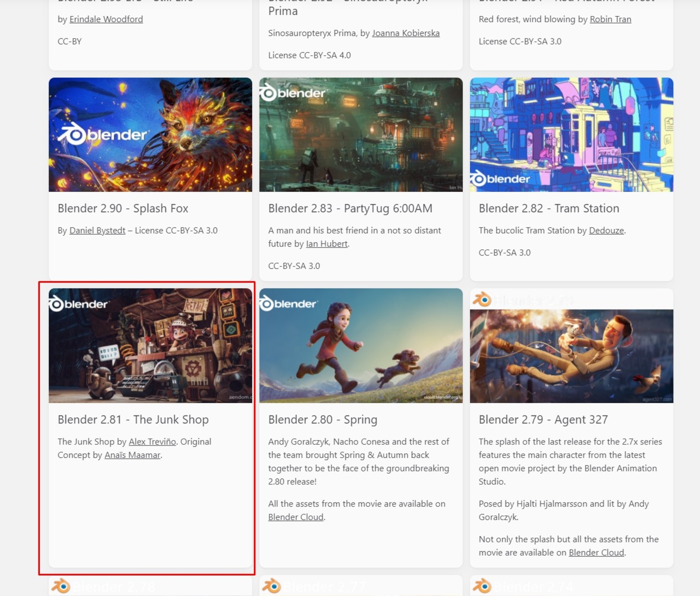
Task: Open Alex Treviño's link
Action: tap(152, 441)
